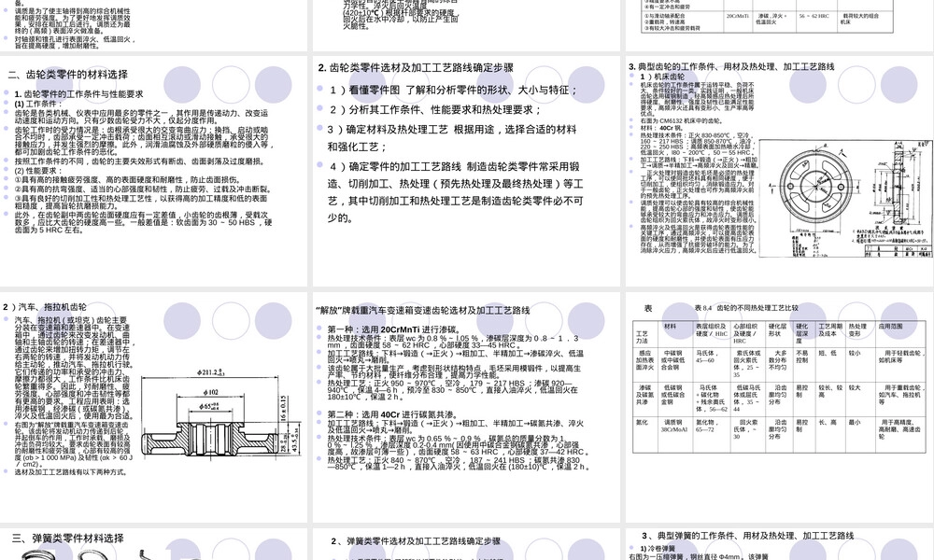Click the dimension label ϕ211.2
Image resolution: width=934 pixels, height=560 pixels.
tap(210, 373)
